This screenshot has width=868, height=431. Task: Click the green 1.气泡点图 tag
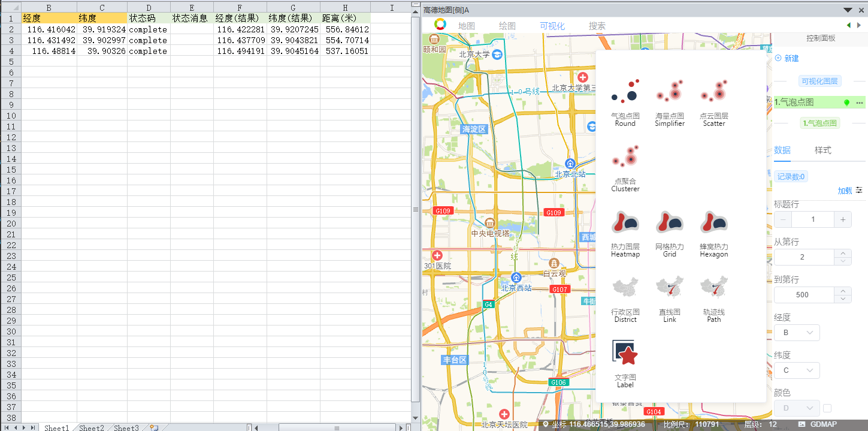tap(821, 123)
